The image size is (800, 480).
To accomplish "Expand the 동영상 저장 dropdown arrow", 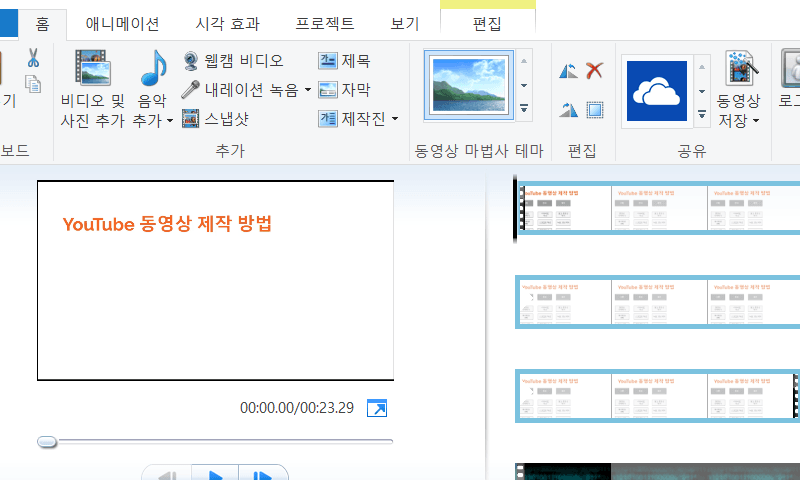I will [756, 121].
